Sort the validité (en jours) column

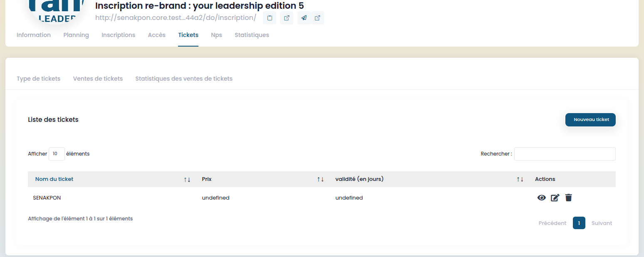(x=520, y=179)
